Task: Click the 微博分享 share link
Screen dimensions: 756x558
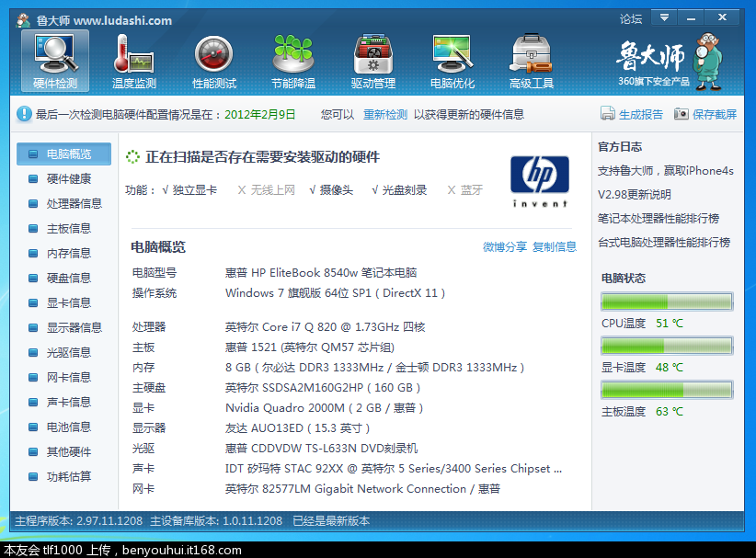Action: (505, 246)
